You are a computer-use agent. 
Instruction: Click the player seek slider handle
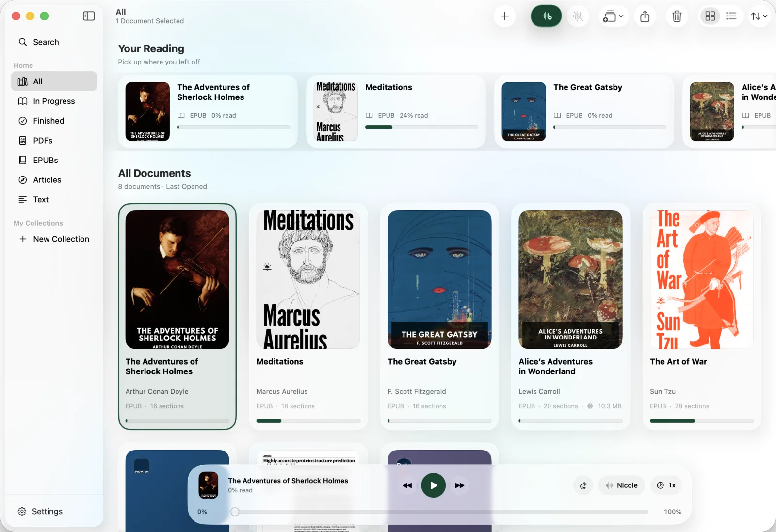[x=235, y=512]
